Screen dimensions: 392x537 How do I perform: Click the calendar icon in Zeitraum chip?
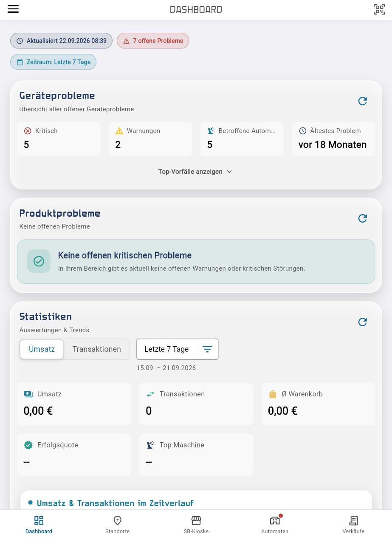click(x=20, y=62)
